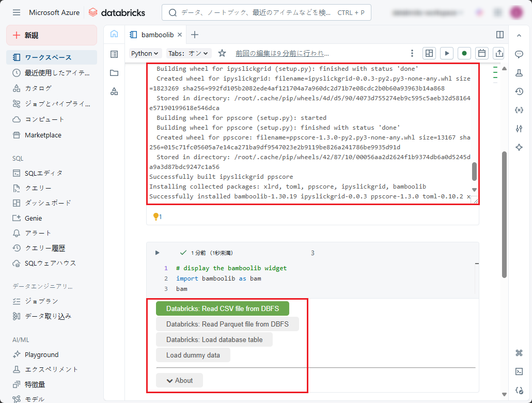Switch to the bamboolib notebook tab
The height and width of the screenshot is (403, 532).
[x=153, y=35]
